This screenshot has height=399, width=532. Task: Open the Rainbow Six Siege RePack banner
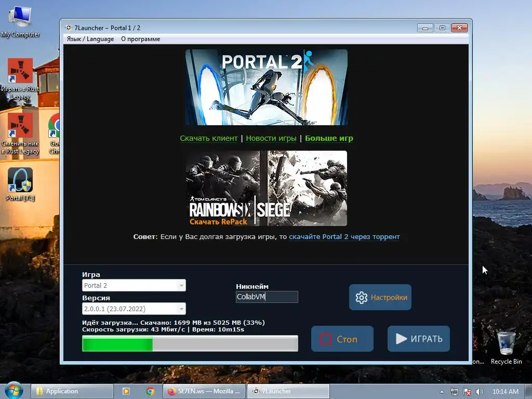pos(267,188)
